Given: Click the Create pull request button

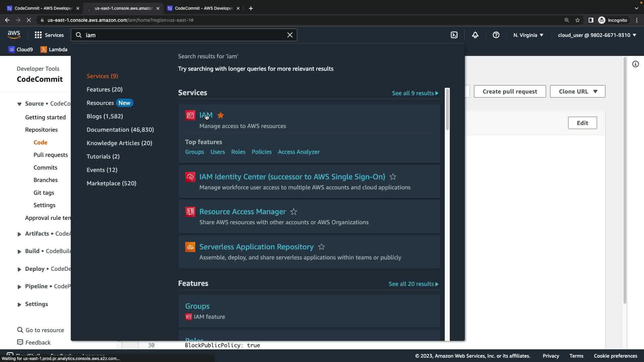Looking at the screenshot, I should [509, 92].
